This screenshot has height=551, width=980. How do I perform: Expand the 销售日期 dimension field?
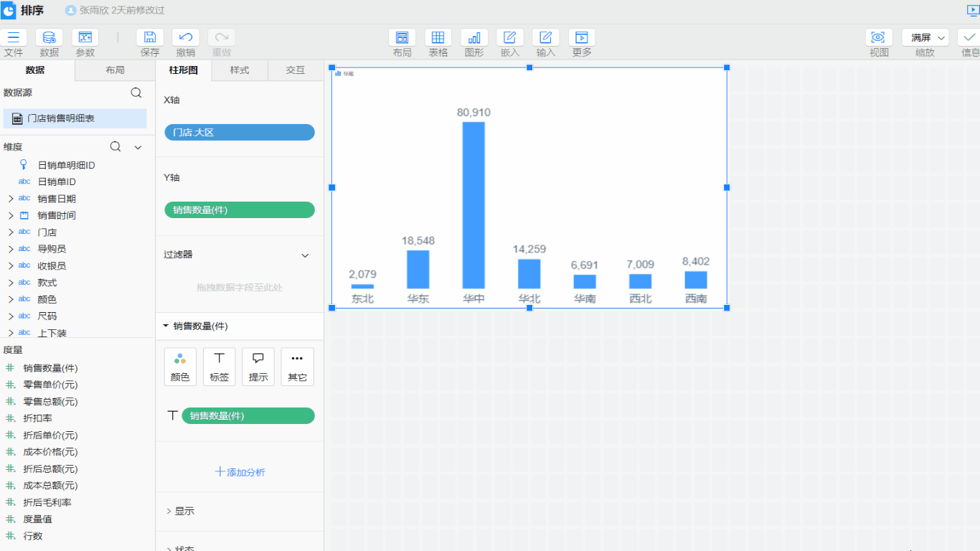click(x=11, y=199)
